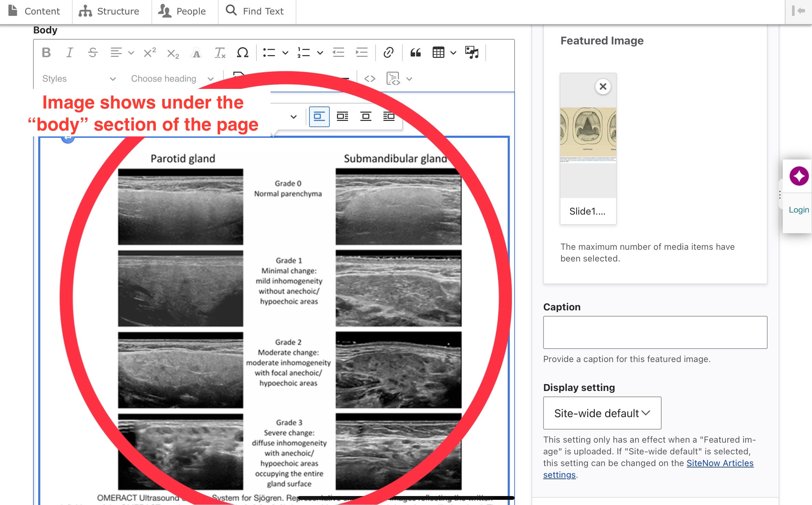The height and width of the screenshot is (505, 812).
Task: Expand the Choose heading dropdown
Action: click(172, 79)
